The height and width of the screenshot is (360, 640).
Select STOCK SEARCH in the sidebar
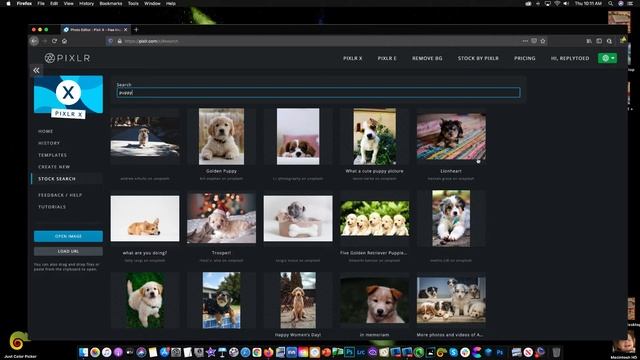(57, 179)
